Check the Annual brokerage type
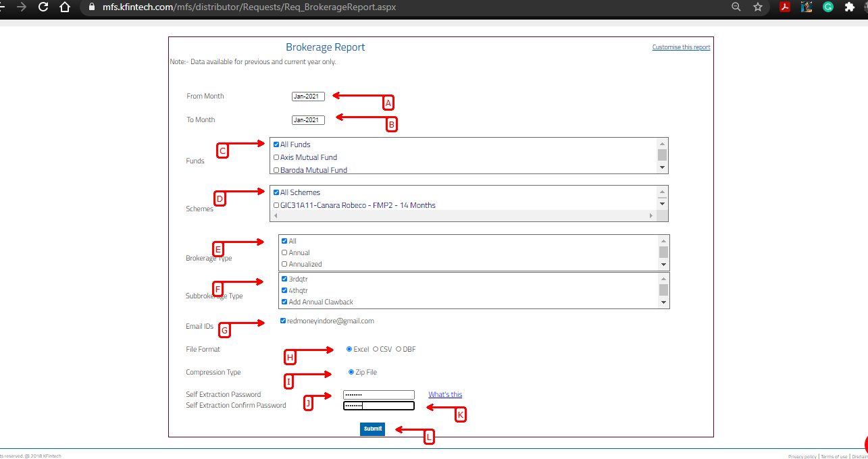 (x=284, y=252)
